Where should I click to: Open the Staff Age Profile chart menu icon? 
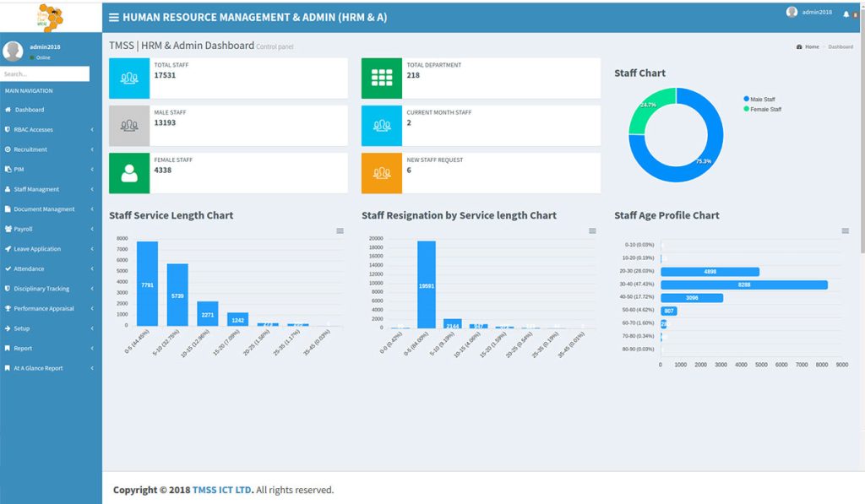coord(845,231)
